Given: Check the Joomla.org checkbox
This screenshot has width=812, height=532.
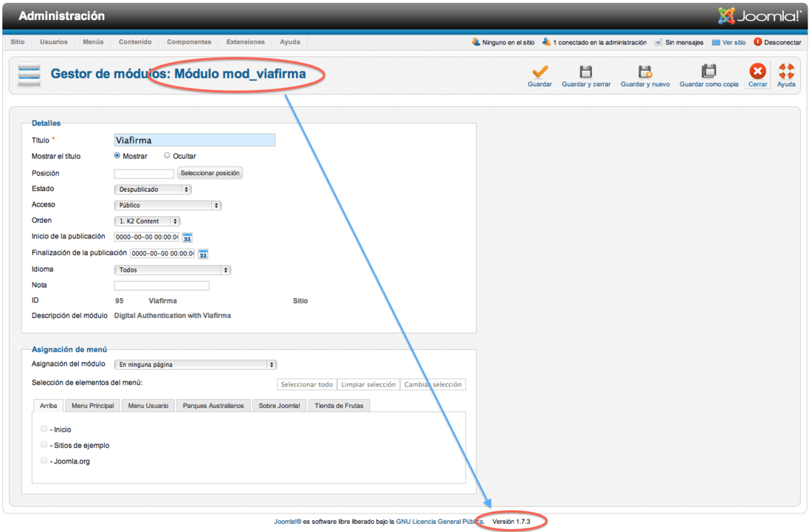Looking at the screenshot, I should (44, 460).
